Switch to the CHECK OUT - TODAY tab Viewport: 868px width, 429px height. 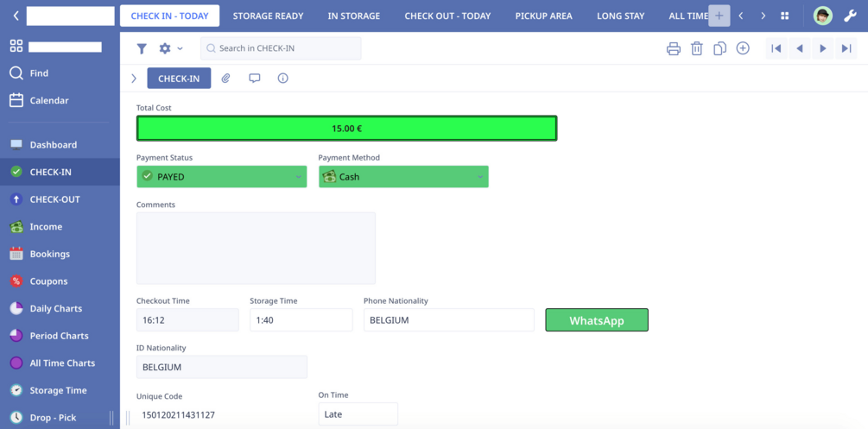tap(447, 16)
